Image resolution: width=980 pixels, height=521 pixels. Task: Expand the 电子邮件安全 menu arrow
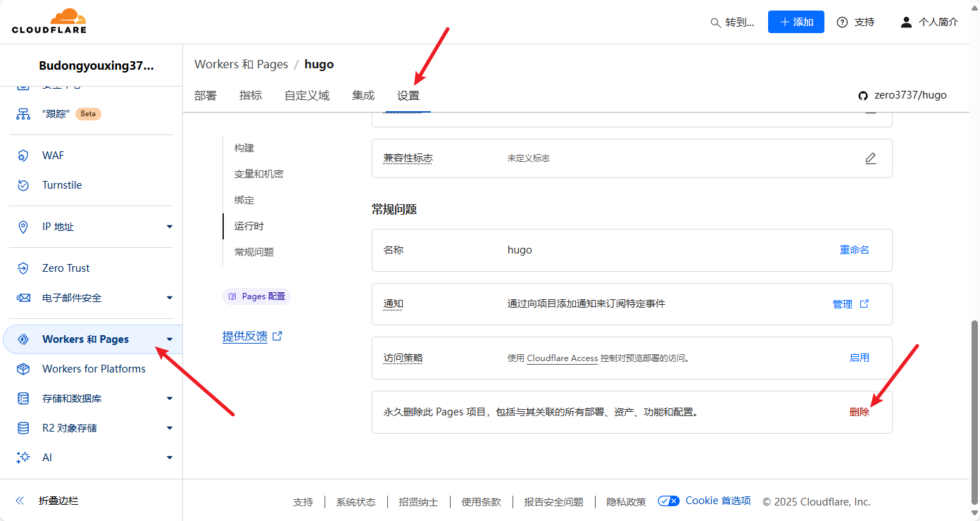pos(170,298)
